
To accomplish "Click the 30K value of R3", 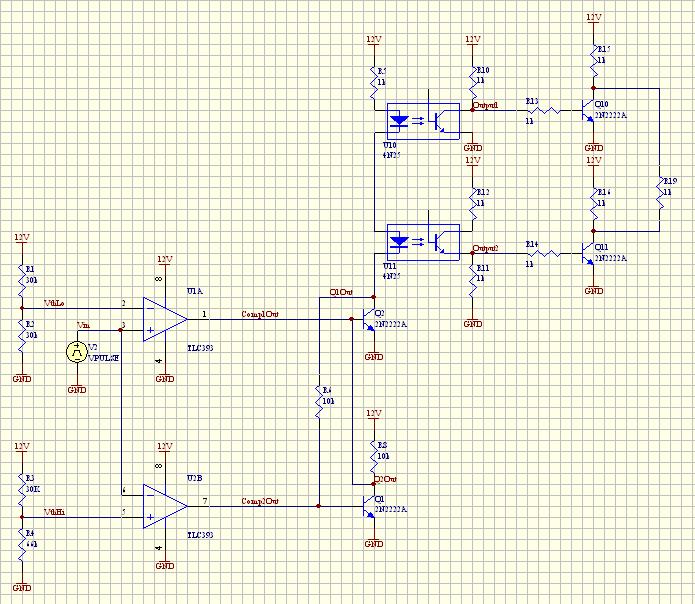I will (x=32, y=489).
